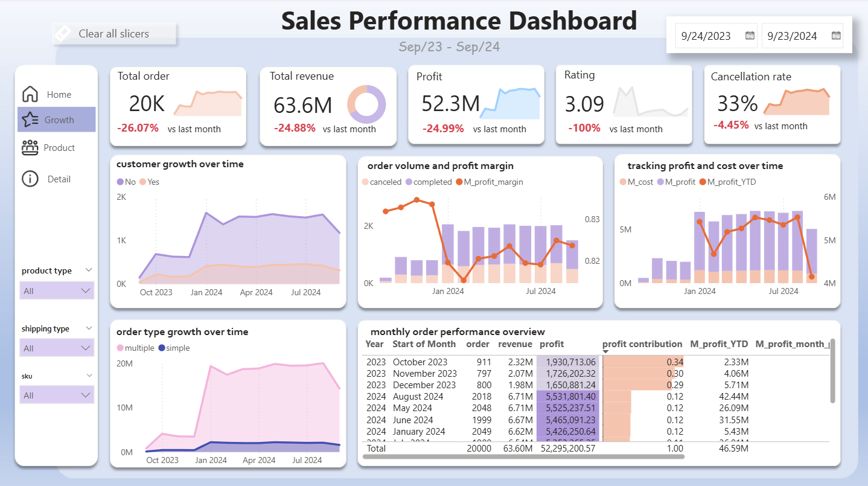Sort table by profit contribution column
The image size is (868, 486).
pyautogui.click(x=642, y=344)
